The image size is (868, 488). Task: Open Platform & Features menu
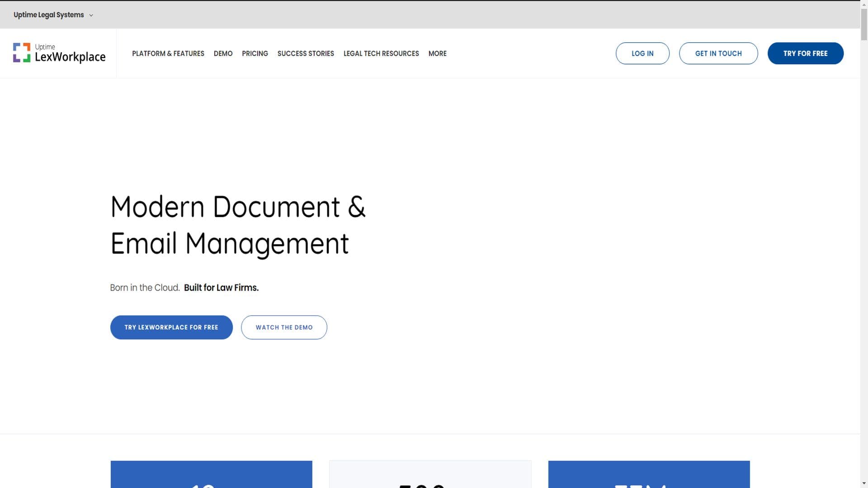(x=168, y=53)
